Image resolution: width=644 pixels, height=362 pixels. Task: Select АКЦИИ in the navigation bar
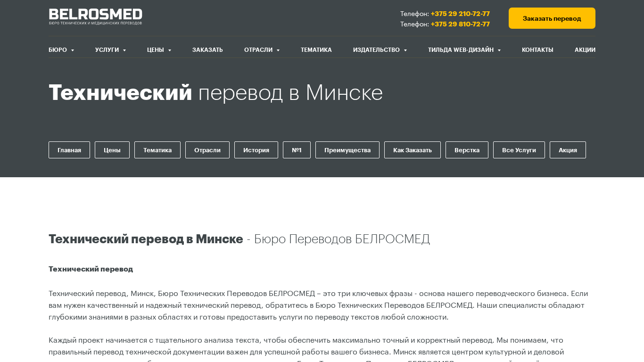585,50
